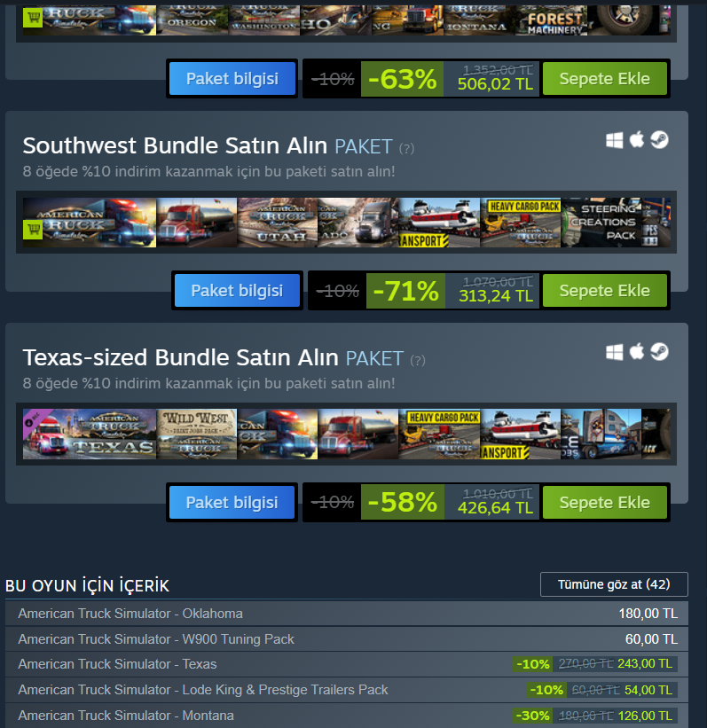The image size is (707, 728).
Task: Click SteamOS icon in Southwest Bundle header
Action: [659, 140]
